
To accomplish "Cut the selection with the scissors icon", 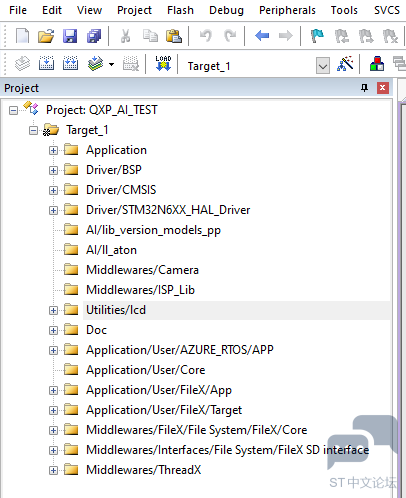I will click(125, 36).
